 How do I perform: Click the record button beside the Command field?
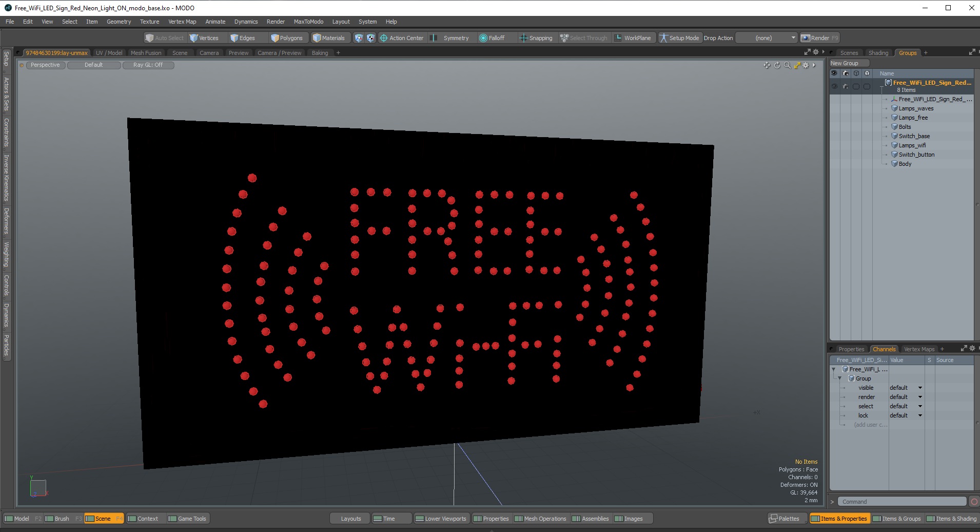[x=974, y=502]
